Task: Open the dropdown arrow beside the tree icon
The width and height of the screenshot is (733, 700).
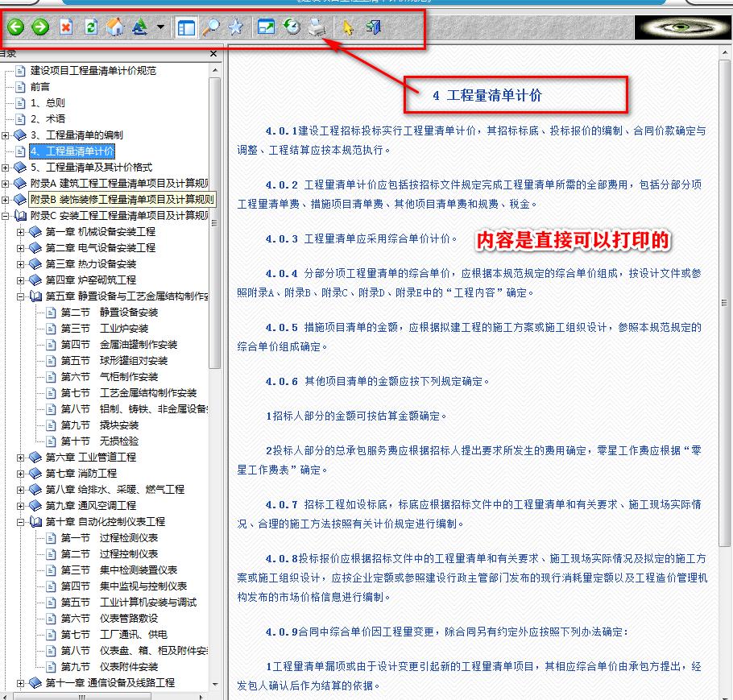Action: [160, 27]
